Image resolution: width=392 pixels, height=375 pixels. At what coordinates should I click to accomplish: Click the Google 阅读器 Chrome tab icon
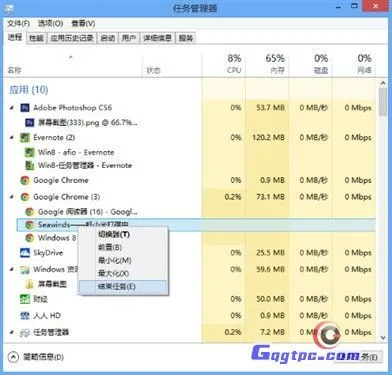click(x=30, y=212)
